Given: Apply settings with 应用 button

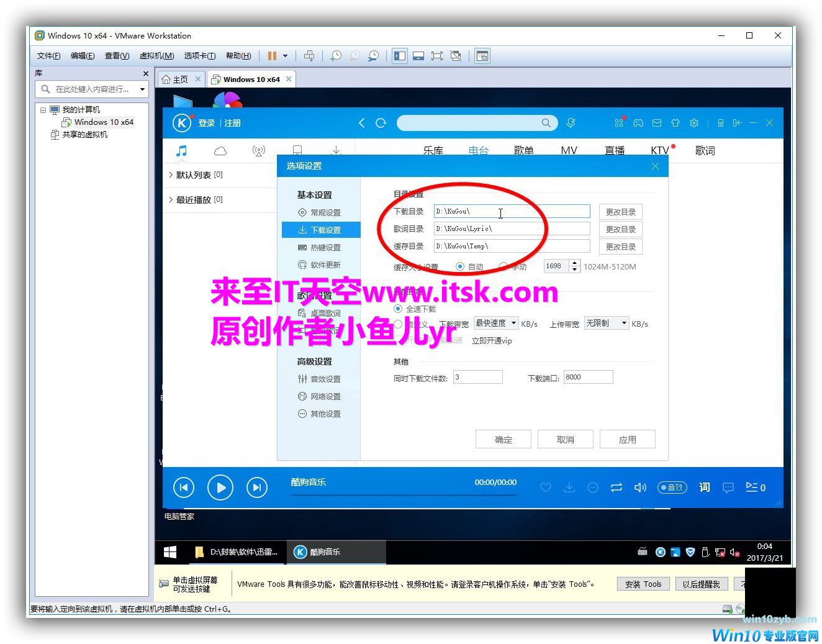Looking at the screenshot, I should pyautogui.click(x=628, y=440).
